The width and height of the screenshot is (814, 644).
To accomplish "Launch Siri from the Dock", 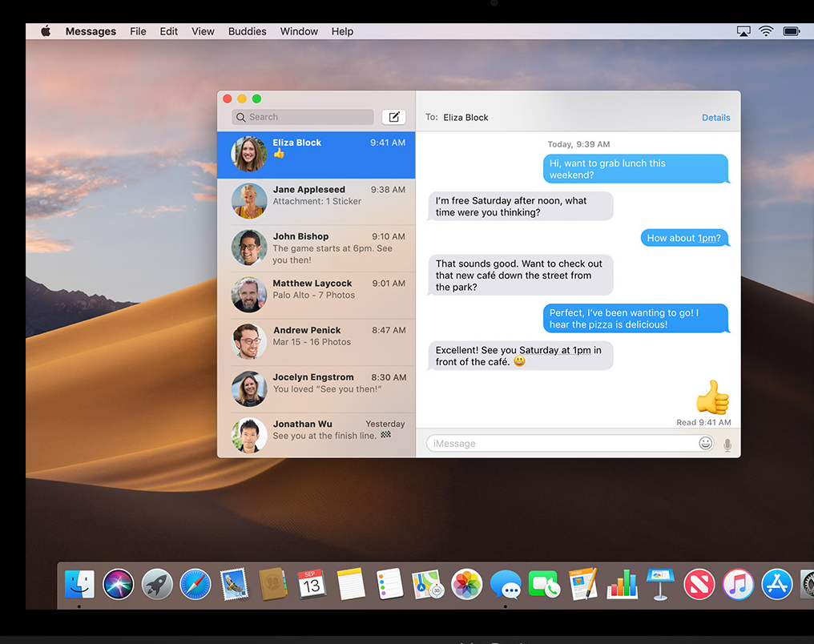I will (119, 584).
